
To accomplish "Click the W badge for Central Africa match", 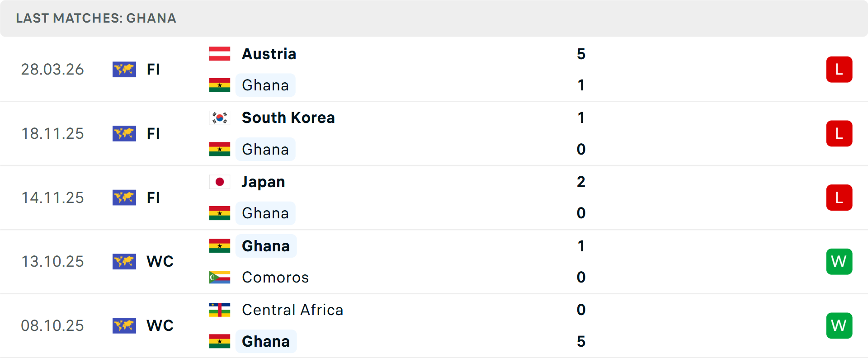I will [x=840, y=325].
